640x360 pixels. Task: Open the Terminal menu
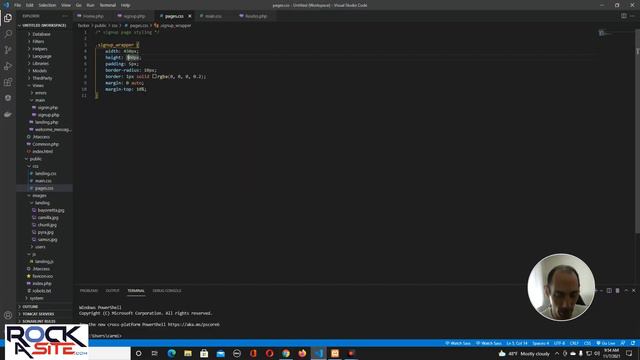[x=108, y=5]
